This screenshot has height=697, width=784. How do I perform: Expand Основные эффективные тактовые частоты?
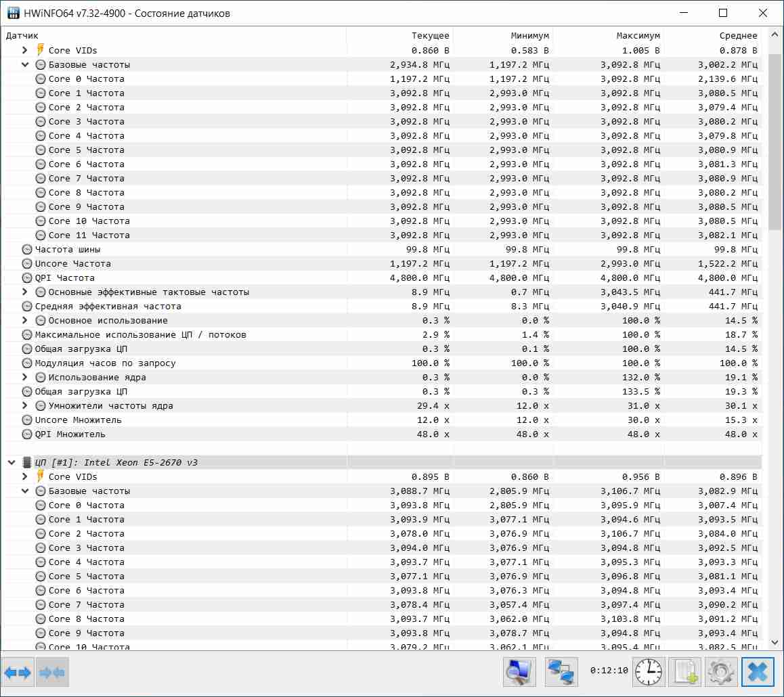(25, 292)
